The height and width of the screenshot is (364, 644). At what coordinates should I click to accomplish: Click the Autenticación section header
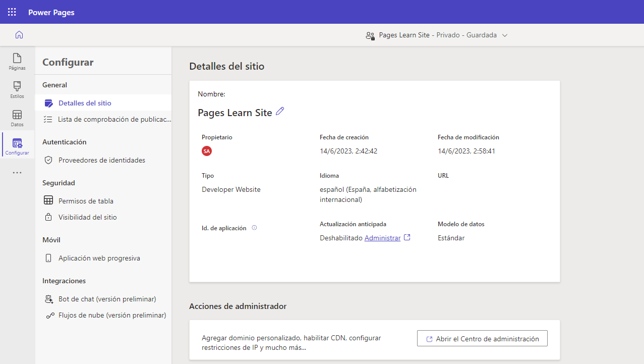65,142
